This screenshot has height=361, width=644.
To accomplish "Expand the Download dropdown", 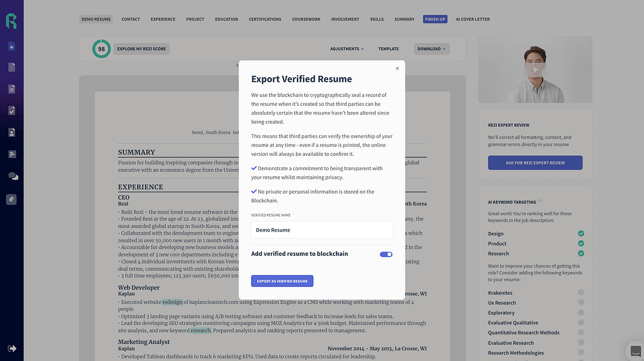I will click(432, 49).
